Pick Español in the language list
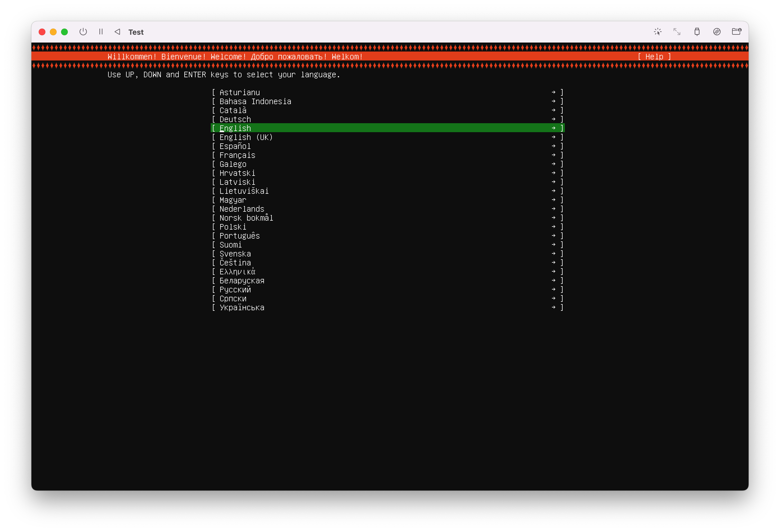The height and width of the screenshot is (532, 780). click(x=235, y=146)
